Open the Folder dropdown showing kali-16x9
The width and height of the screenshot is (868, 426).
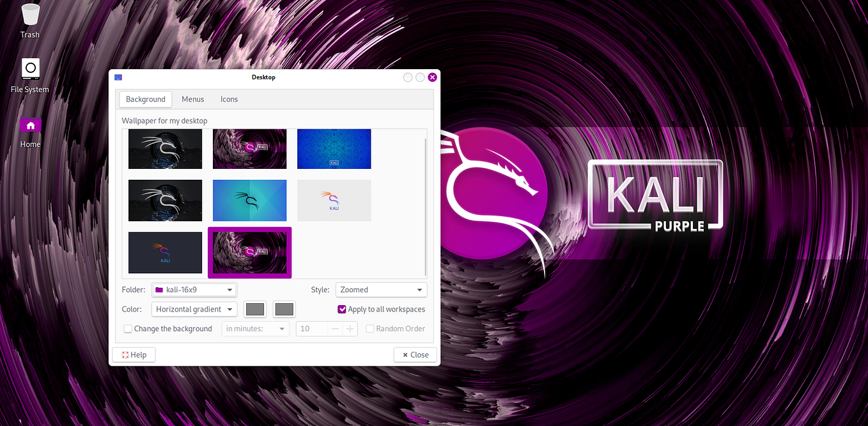(x=194, y=290)
